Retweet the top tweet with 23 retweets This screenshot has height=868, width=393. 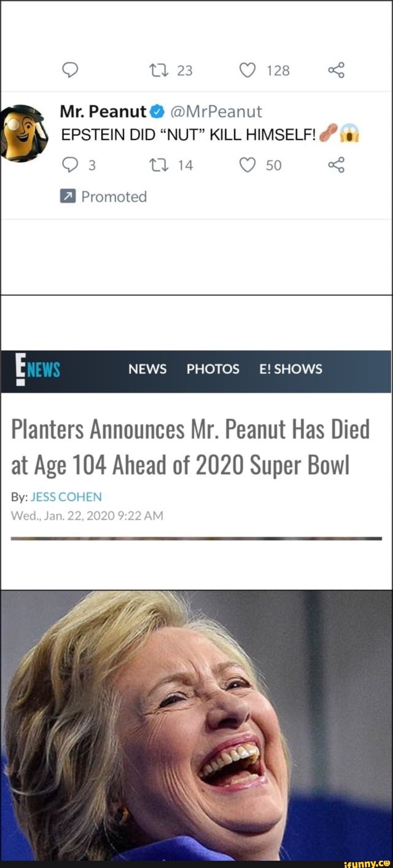coord(159,70)
